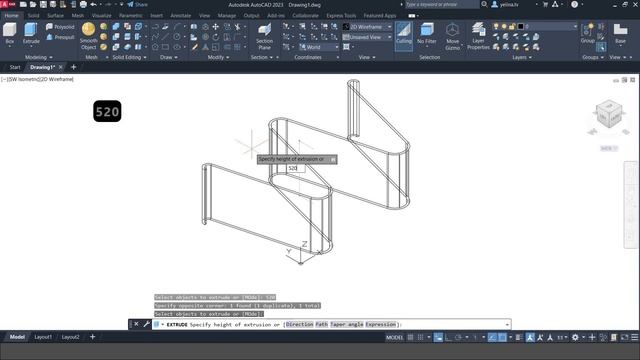Click the extrusion height input box showing 520

[x=296, y=168]
